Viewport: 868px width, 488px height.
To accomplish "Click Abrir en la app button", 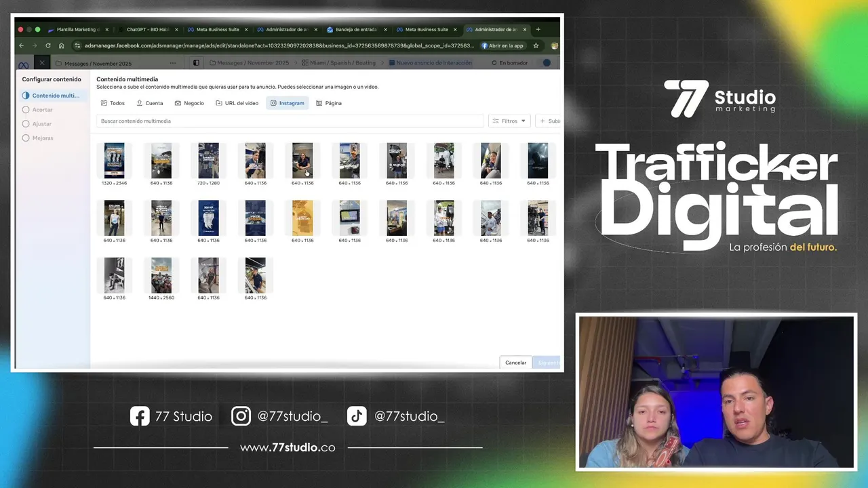I will tap(502, 45).
